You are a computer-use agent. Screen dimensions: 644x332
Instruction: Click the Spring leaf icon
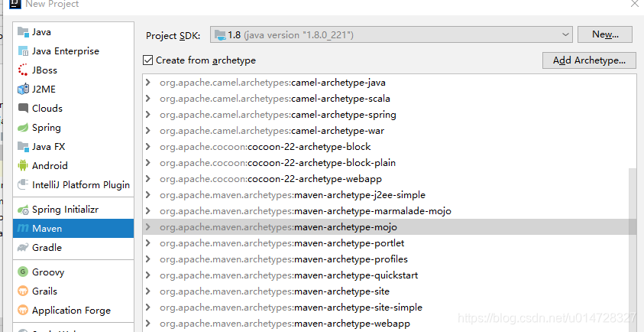tap(24, 128)
